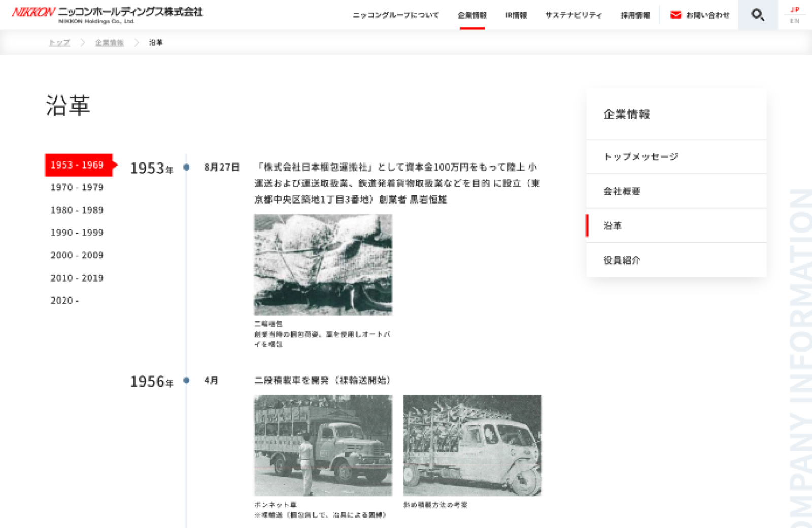Open the site search magnifier icon
Screen dimensions: 812x528
[x=758, y=16]
